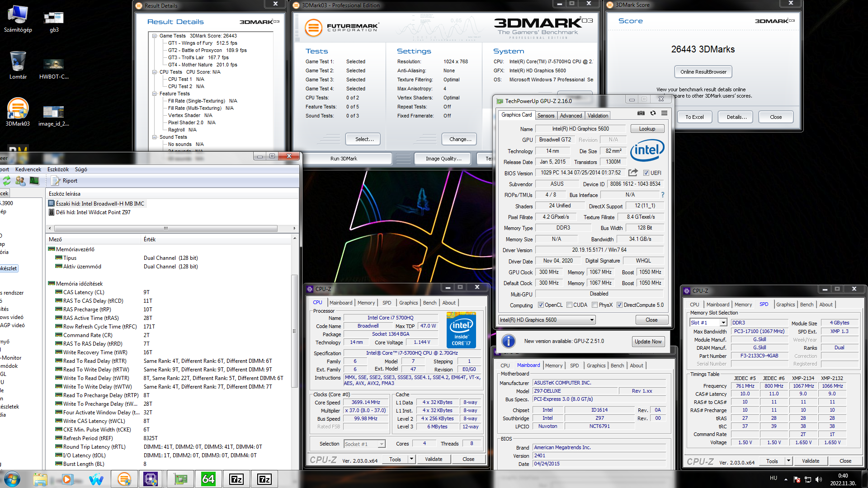Image resolution: width=868 pixels, height=488 pixels.
Task: Open the Lomtár recycle bin desktop icon
Action: click(x=18, y=65)
